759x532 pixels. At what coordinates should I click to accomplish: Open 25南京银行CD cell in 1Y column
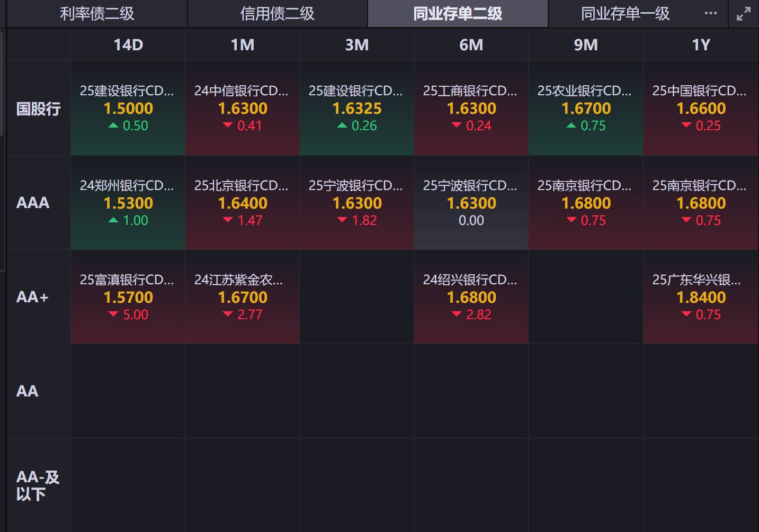pyautogui.click(x=701, y=203)
